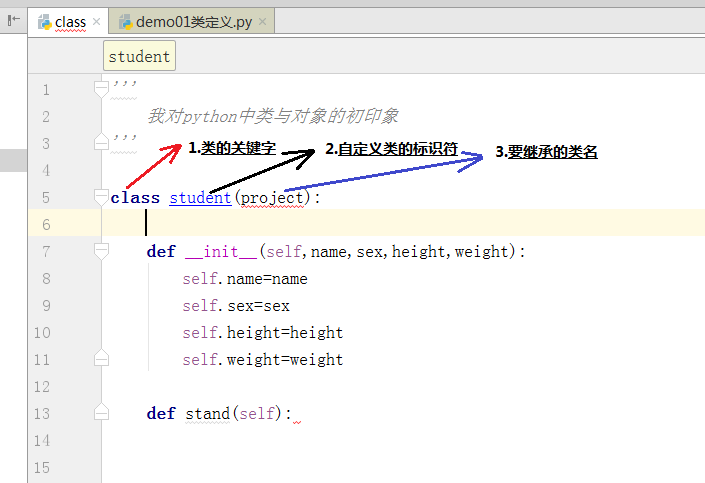Screen dimensions: 705x483
Task: Click the __init__ method name
Action: (221, 251)
